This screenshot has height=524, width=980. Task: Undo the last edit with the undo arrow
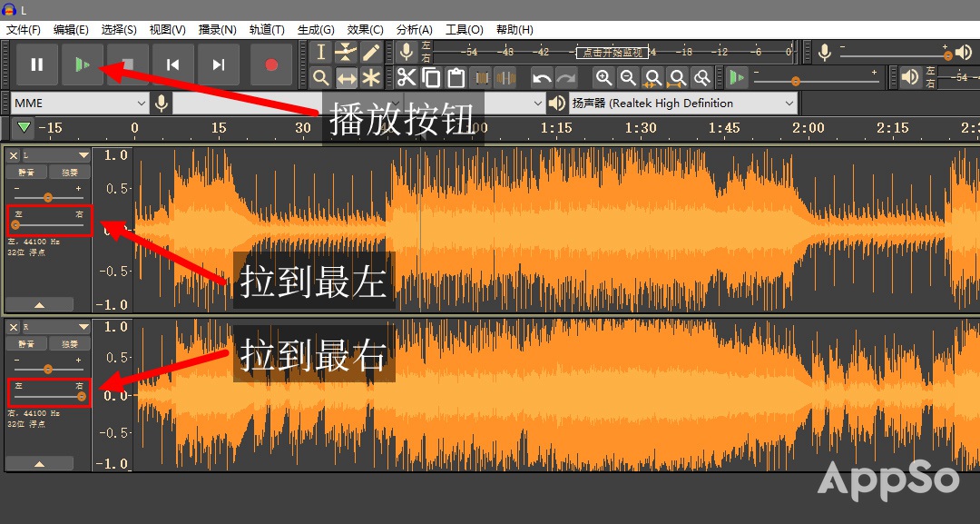(542, 77)
